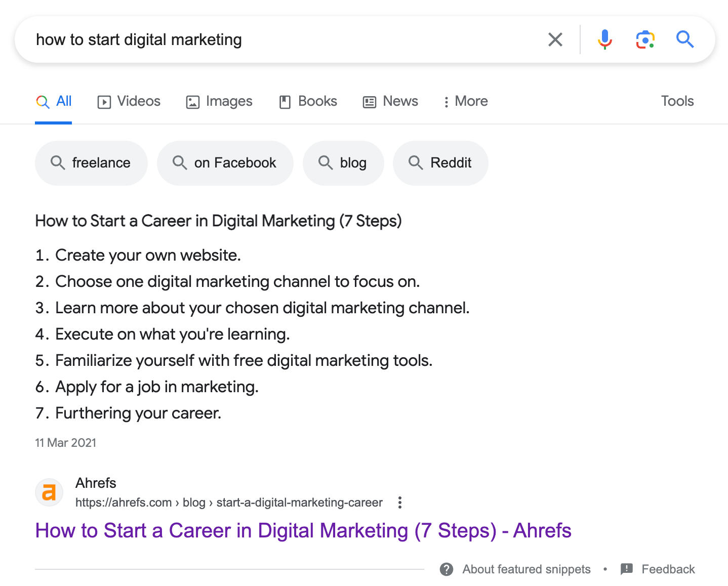Click the play icon on the Videos tab

[103, 102]
